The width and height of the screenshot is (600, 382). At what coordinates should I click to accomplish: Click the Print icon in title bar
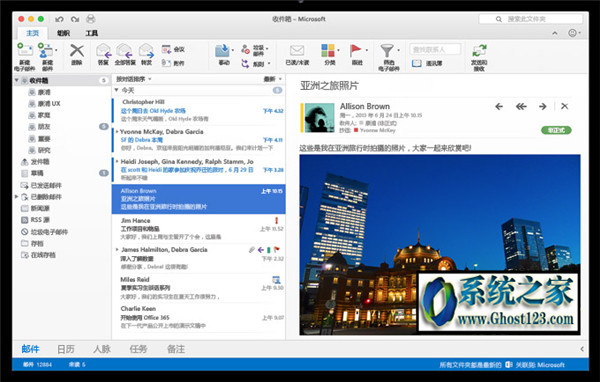(91, 19)
